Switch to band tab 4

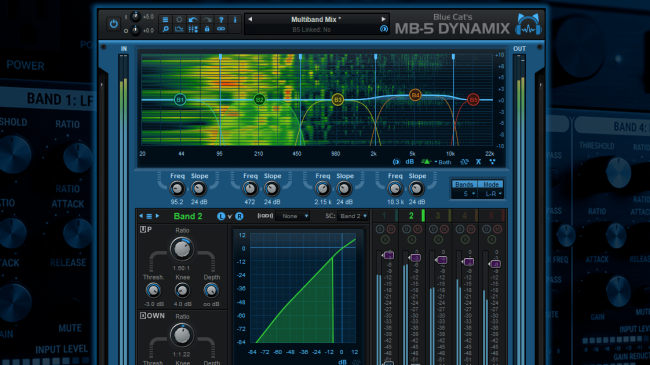464,216
